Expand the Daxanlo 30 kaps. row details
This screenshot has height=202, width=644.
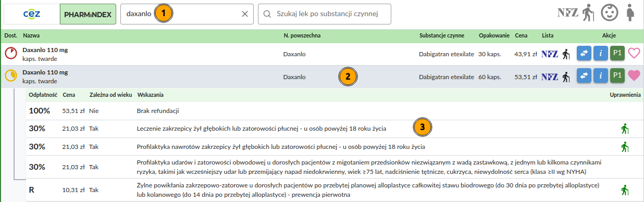point(322,54)
